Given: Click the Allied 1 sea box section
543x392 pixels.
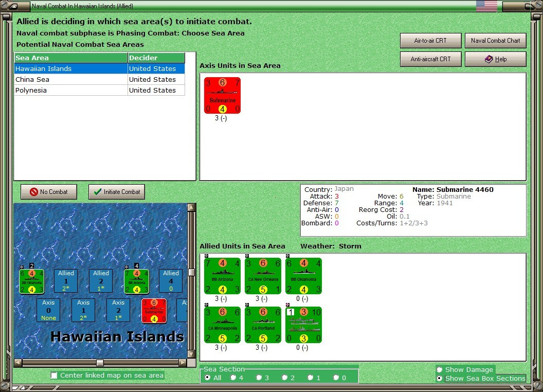Looking at the screenshot, I should click(66, 281).
